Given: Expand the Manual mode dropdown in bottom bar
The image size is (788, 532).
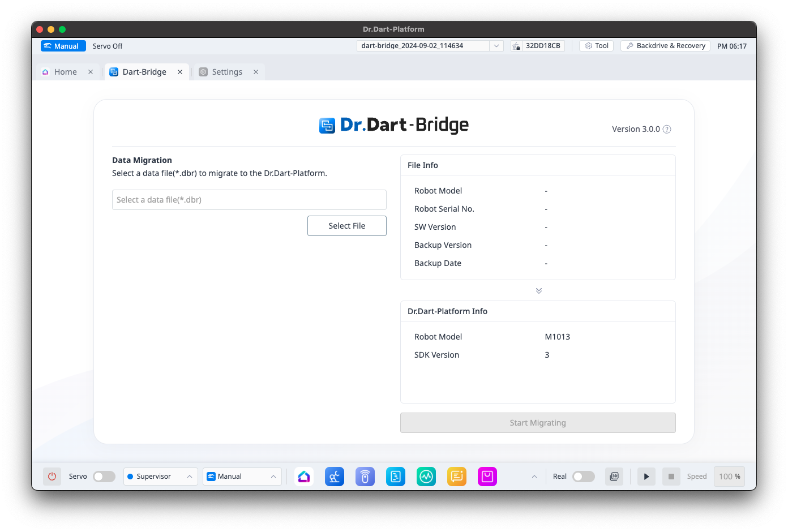Looking at the screenshot, I should (242, 477).
